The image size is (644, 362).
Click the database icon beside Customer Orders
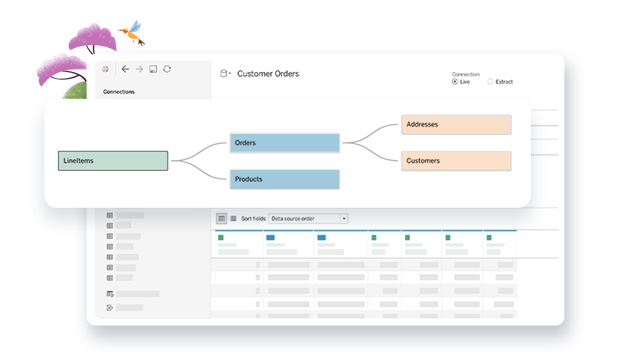coord(224,74)
